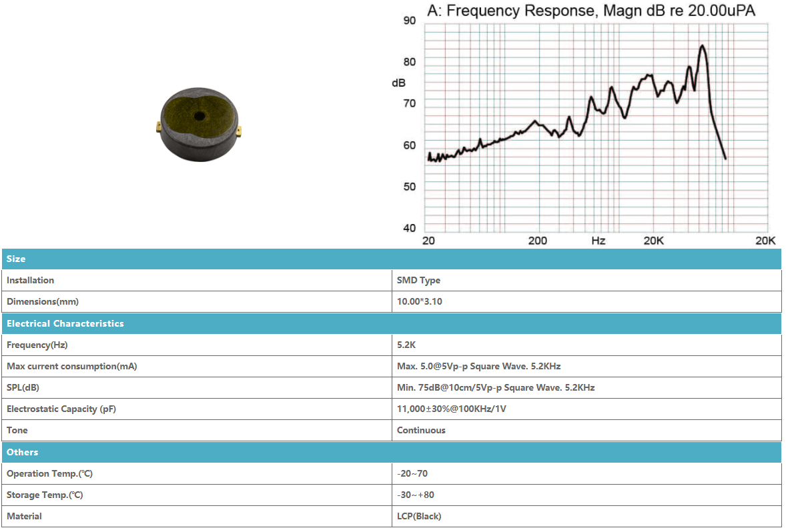Select the 'Operation Temp.(℃)' label

click(49, 474)
